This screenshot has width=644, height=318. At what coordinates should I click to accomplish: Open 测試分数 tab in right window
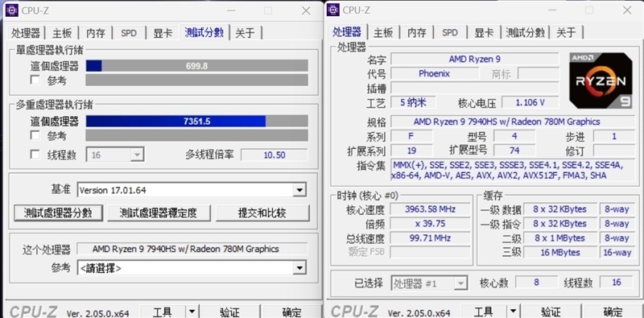(526, 33)
